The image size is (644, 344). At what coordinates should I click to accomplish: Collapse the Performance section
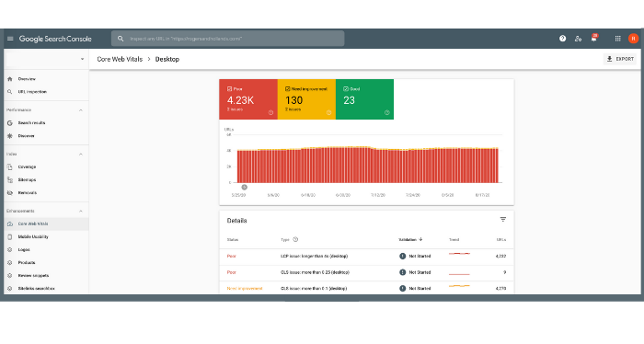click(81, 110)
